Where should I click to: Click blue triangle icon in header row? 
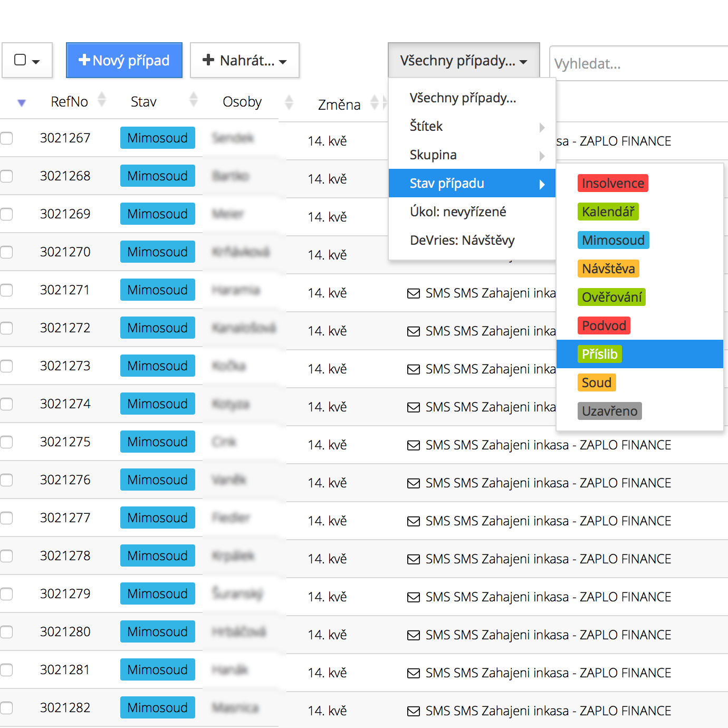click(22, 103)
